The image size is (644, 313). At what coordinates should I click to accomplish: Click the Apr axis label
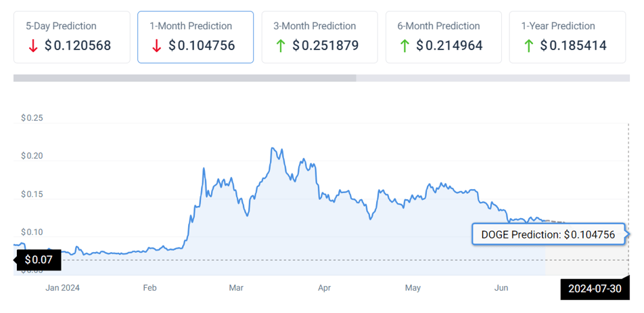(x=325, y=288)
